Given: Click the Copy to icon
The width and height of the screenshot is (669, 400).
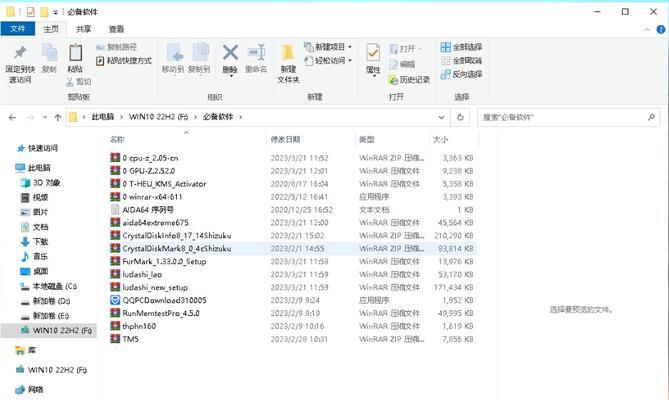Looking at the screenshot, I should point(200,52).
